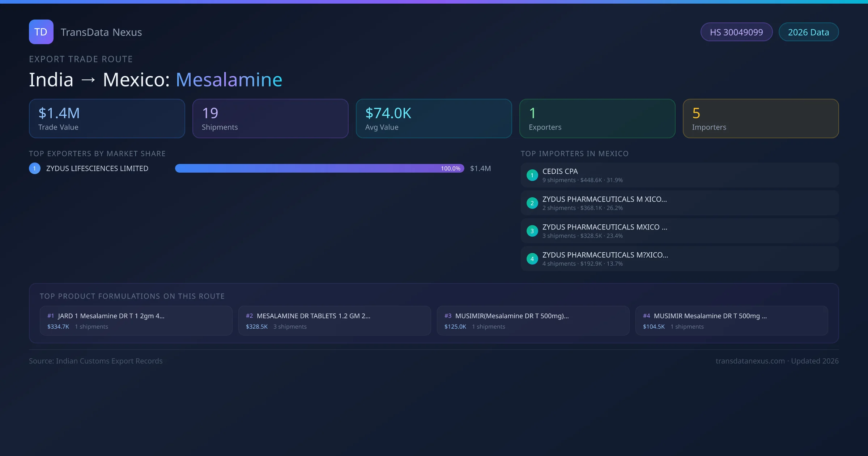This screenshot has height=456, width=868.
Task: Click the TD logo icon
Action: click(x=41, y=32)
